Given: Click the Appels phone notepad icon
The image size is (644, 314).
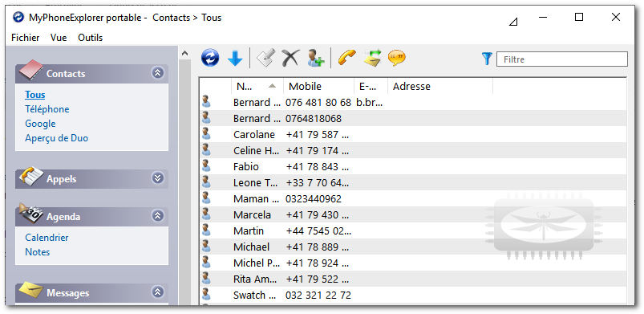Looking at the screenshot, I should tap(31, 177).
